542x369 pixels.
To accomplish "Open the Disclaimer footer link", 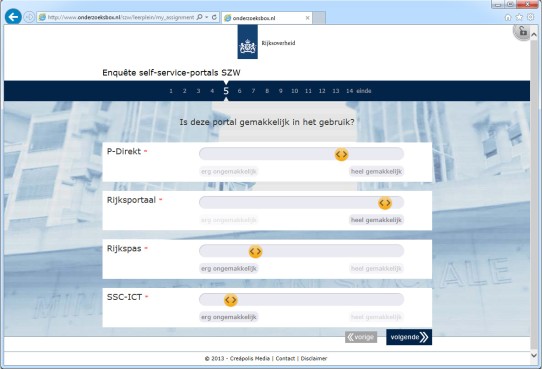I will tap(314, 359).
